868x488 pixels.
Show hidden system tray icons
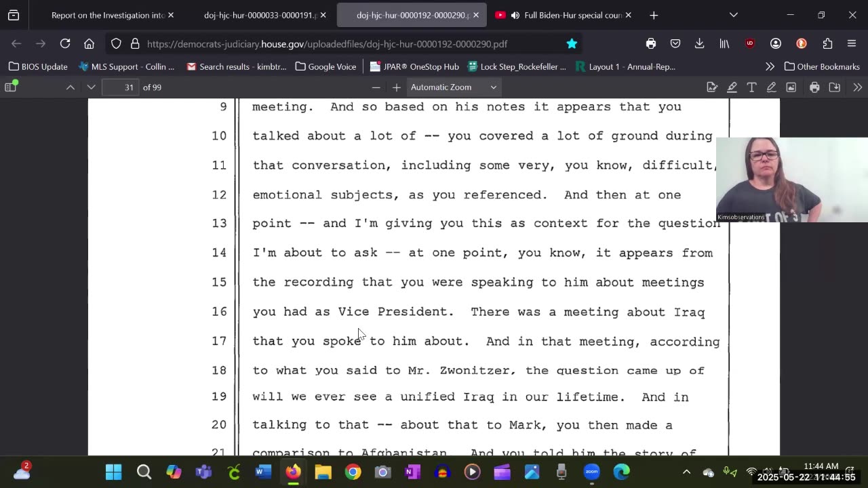(x=686, y=472)
